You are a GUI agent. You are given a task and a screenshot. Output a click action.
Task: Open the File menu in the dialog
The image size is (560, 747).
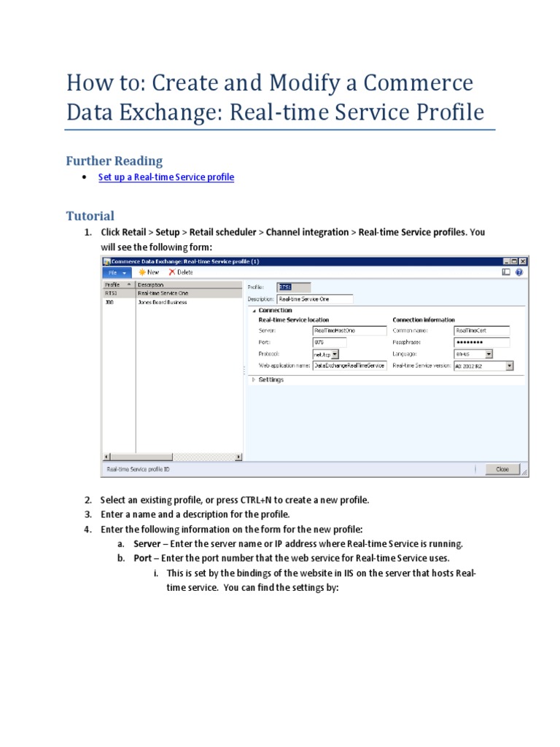click(x=117, y=273)
